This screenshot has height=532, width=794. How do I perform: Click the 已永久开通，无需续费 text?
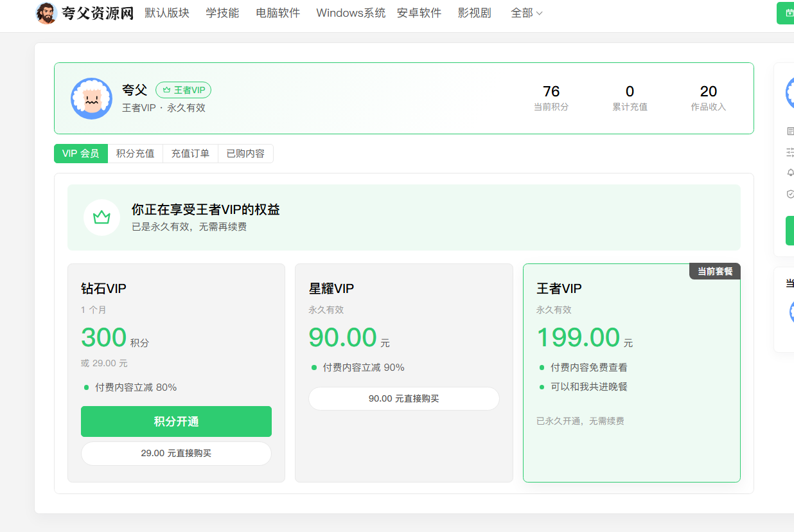580,421
